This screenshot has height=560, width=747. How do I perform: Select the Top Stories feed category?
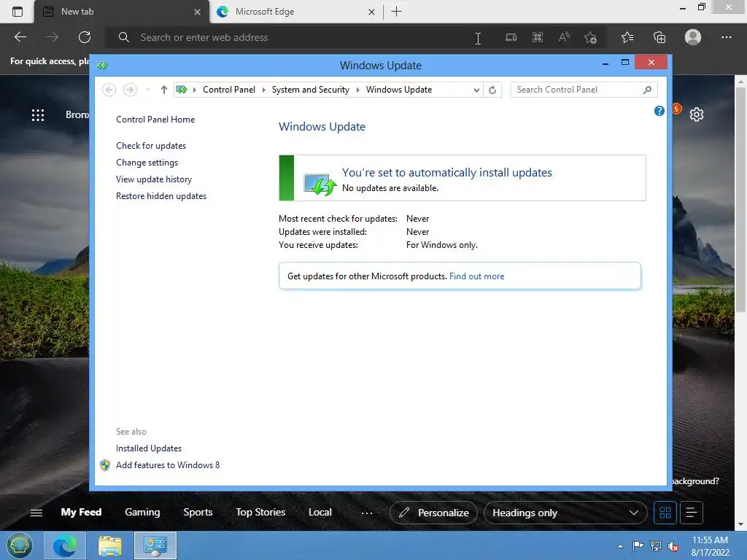pyautogui.click(x=260, y=513)
